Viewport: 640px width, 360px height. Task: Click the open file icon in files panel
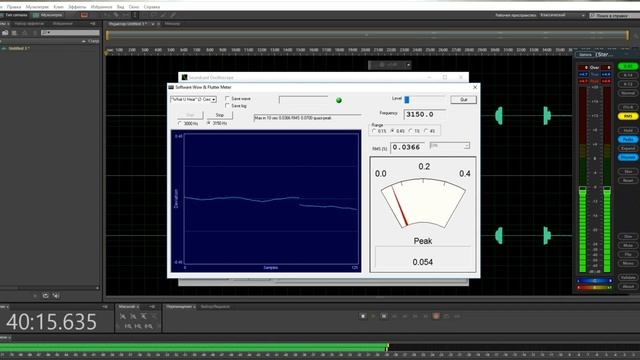point(5,33)
